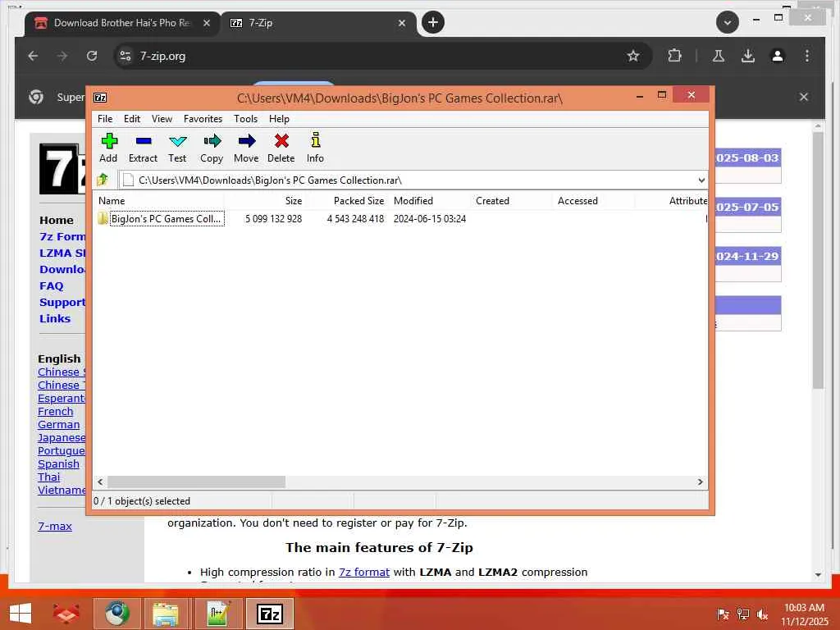Click the web page vertical scrollbar thumb
Image resolution: width=840 pixels, height=630 pixels.
tap(818, 260)
